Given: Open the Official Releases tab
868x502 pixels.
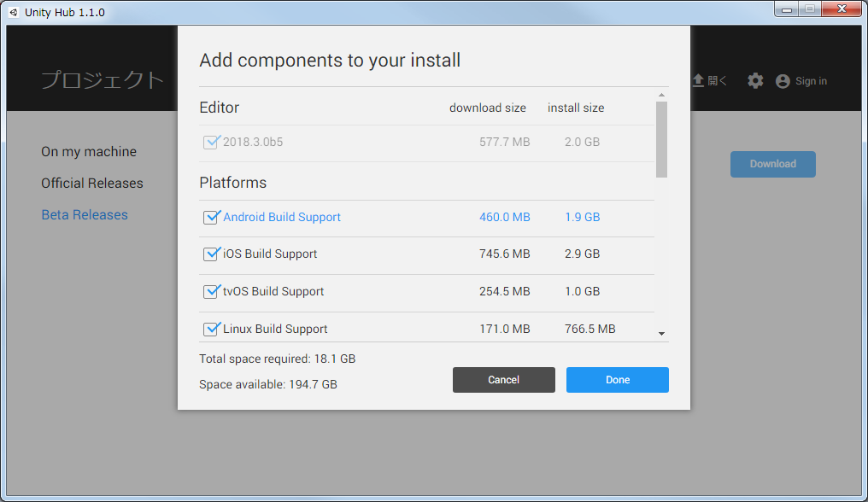Looking at the screenshot, I should click(x=92, y=184).
